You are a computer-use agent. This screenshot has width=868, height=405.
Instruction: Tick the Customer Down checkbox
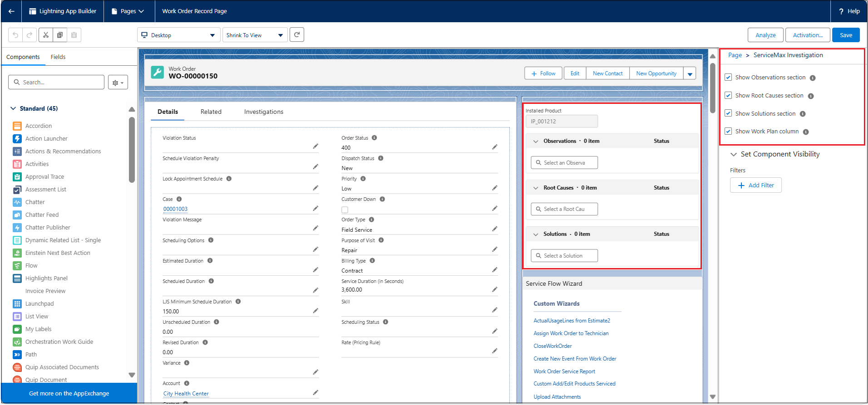pos(345,210)
